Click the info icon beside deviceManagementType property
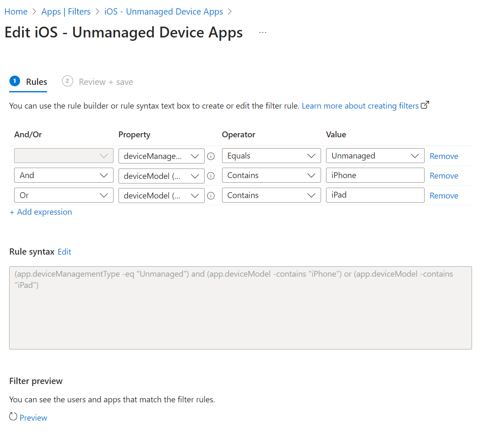The height and width of the screenshot is (441, 504). point(211,156)
